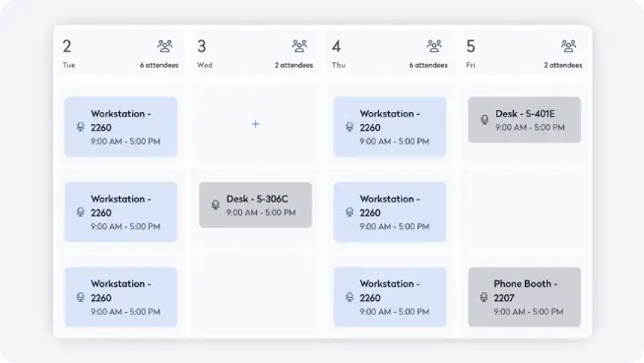The height and width of the screenshot is (363, 644).
Task: Open the Desk 5-401E booking on Friday
Action: coord(525,120)
